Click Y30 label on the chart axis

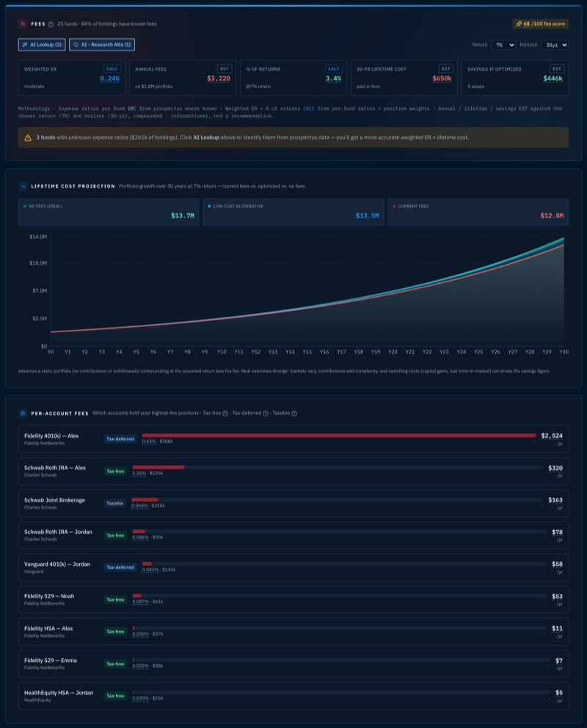coord(564,352)
